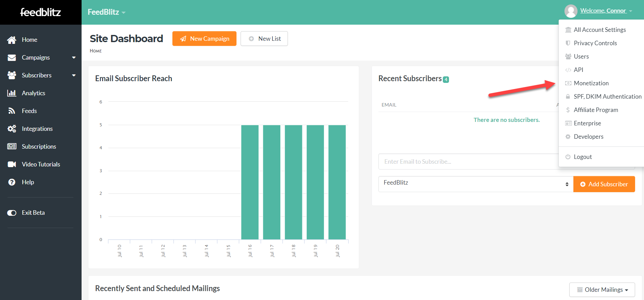Open Video Tutorials sidebar link
Image resolution: width=644 pixels, height=300 pixels.
40,164
